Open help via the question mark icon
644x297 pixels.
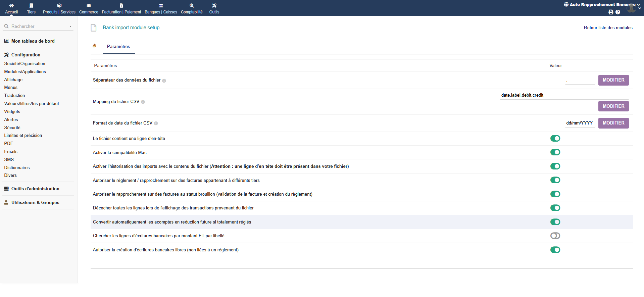point(618,12)
